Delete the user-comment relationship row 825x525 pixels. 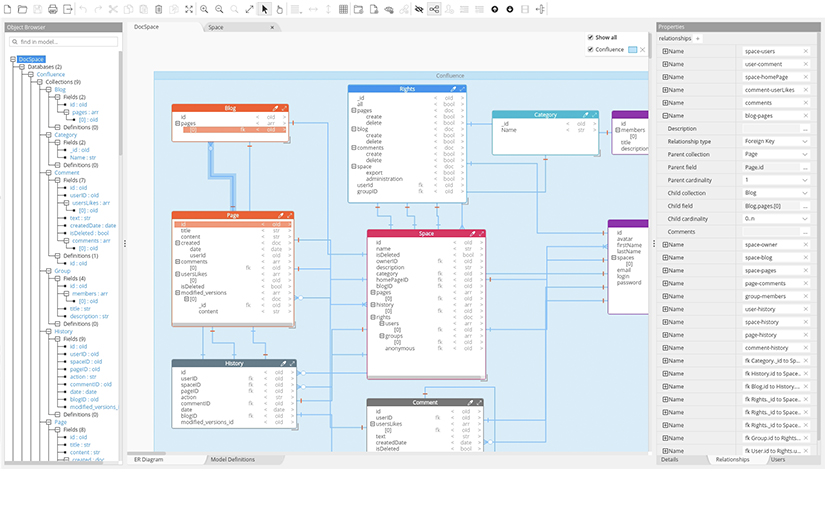tap(806, 64)
